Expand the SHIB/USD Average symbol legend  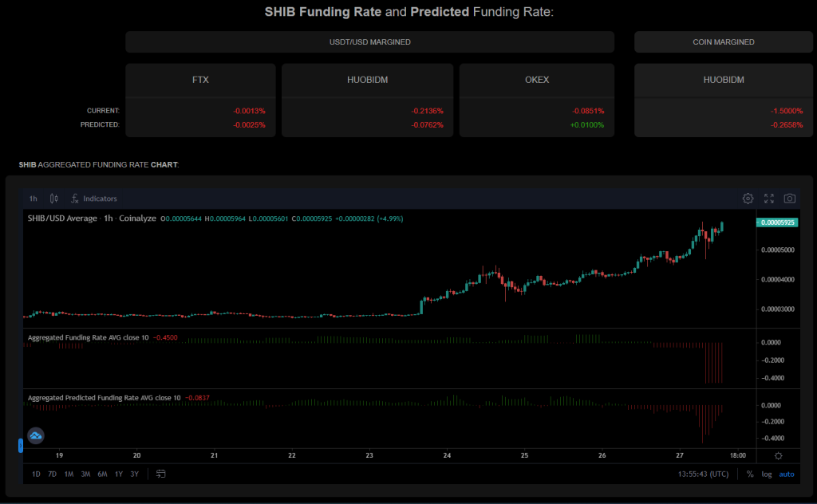[62, 219]
